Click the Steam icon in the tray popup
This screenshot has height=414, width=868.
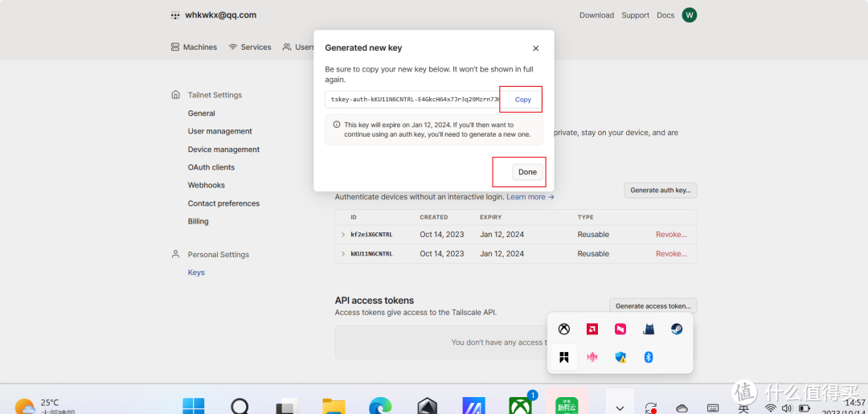click(677, 329)
